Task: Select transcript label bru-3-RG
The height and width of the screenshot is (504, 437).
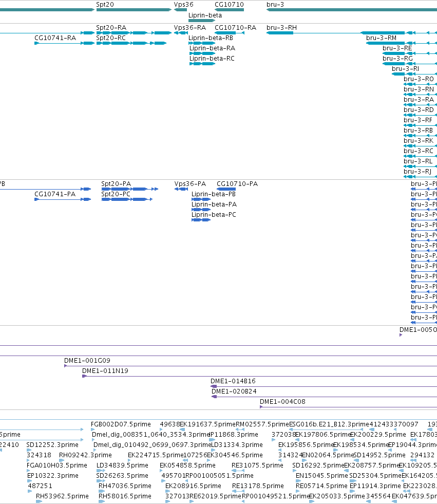Action: pos(397,59)
